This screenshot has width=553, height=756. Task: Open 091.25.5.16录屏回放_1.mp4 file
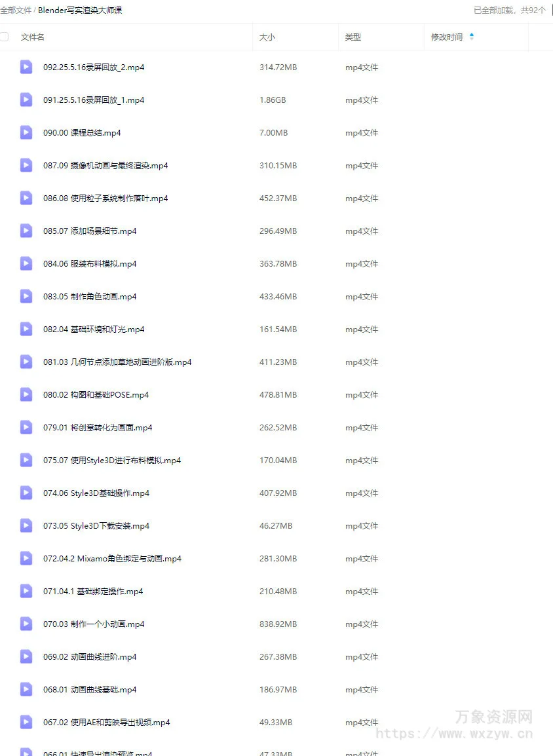(x=94, y=100)
